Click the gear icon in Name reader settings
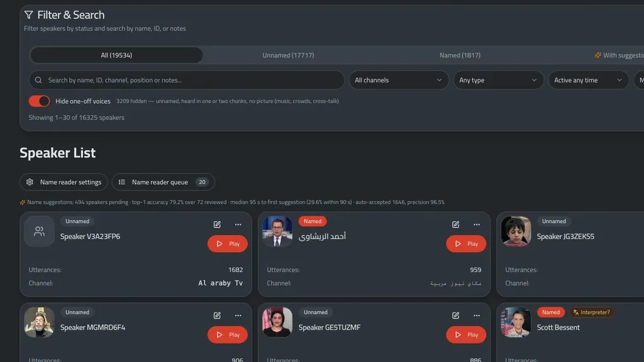Image resolution: width=644 pixels, height=362 pixels. coord(30,182)
